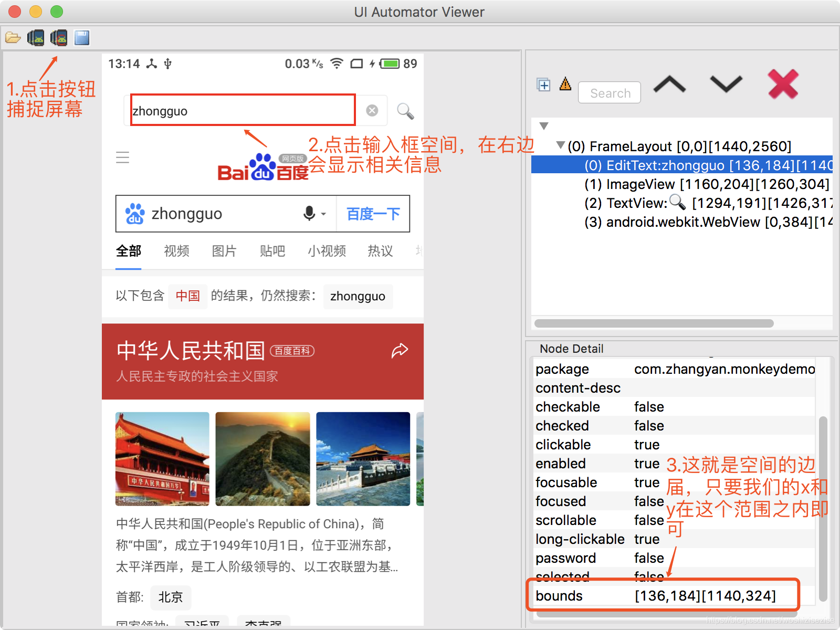Clear search with the red X icon
Screen dimensions: 840x630
click(783, 84)
